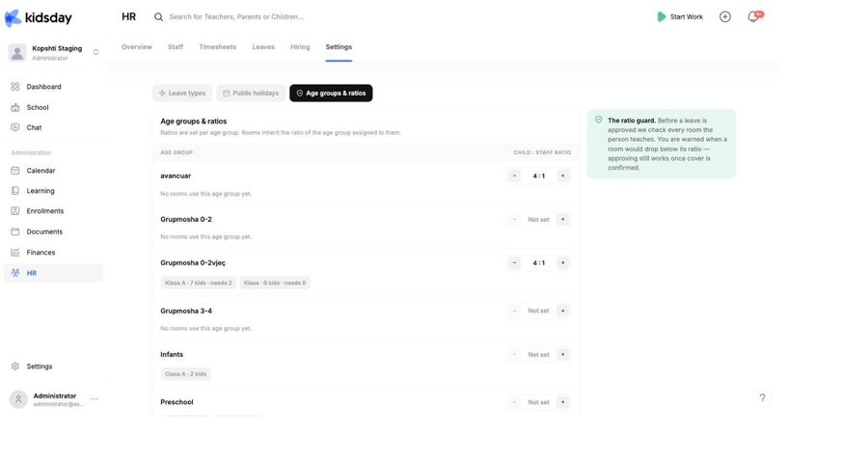Open the Administrator more options menu

click(95, 398)
